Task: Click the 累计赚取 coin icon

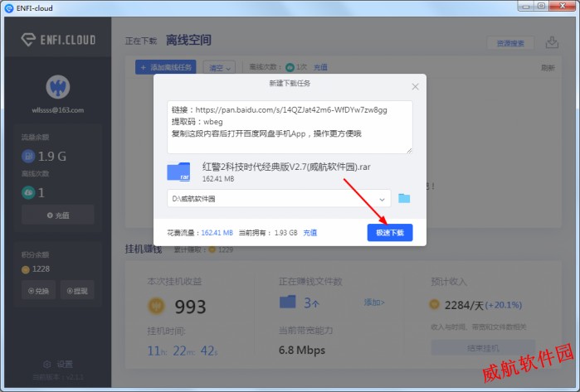Action: (212, 249)
